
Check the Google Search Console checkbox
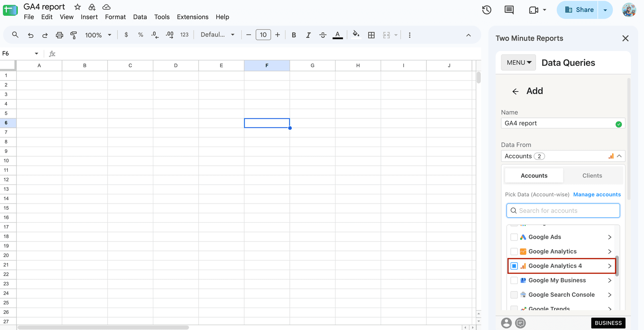click(x=514, y=295)
